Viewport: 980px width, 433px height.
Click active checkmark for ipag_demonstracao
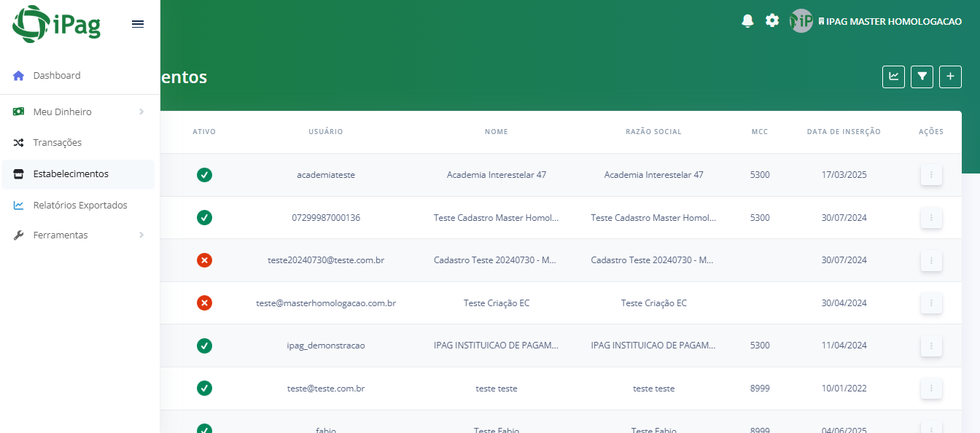[205, 346]
